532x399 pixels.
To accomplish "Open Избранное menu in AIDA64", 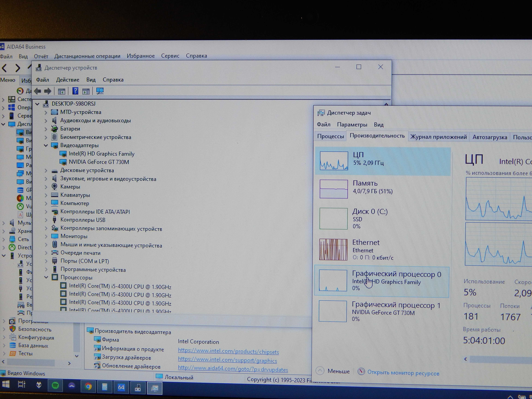I will (141, 56).
